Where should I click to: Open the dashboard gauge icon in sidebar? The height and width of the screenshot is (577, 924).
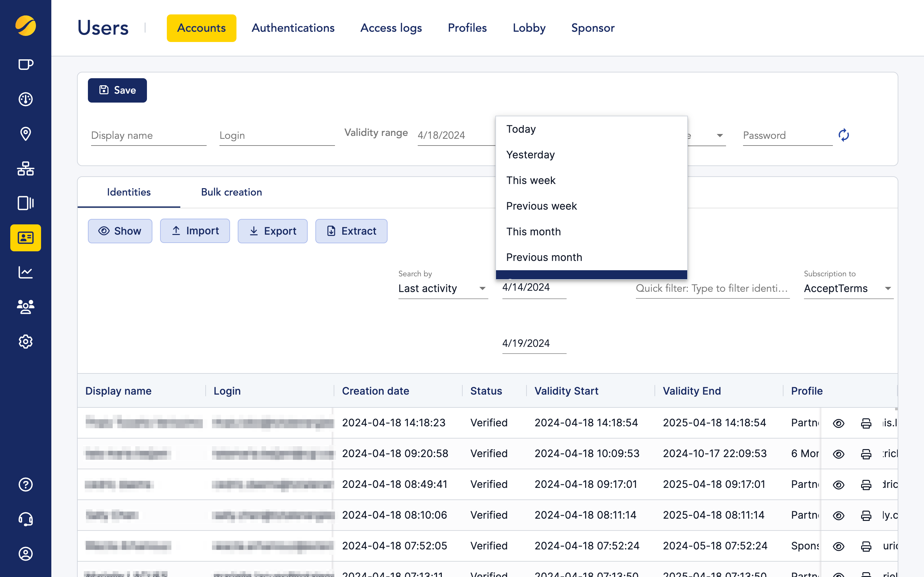pos(25,99)
